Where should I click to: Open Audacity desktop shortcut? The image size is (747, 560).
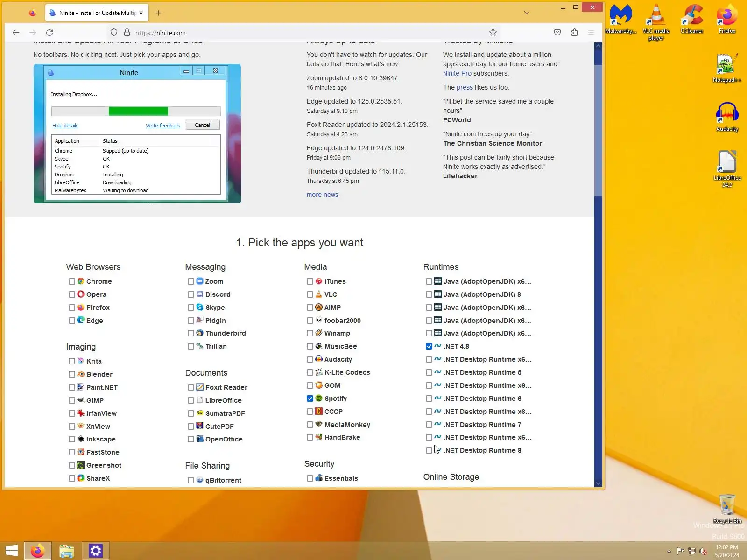click(x=727, y=117)
